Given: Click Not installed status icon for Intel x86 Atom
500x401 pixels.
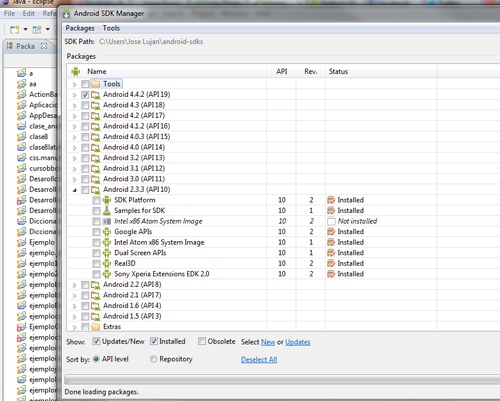Looking at the screenshot, I should pyautogui.click(x=331, y=221).
